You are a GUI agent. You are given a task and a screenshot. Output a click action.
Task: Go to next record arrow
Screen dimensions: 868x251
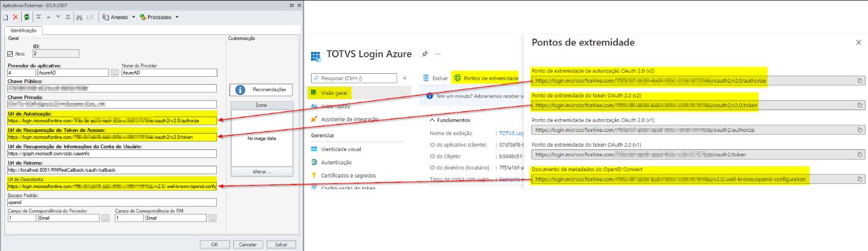(57, 17)
